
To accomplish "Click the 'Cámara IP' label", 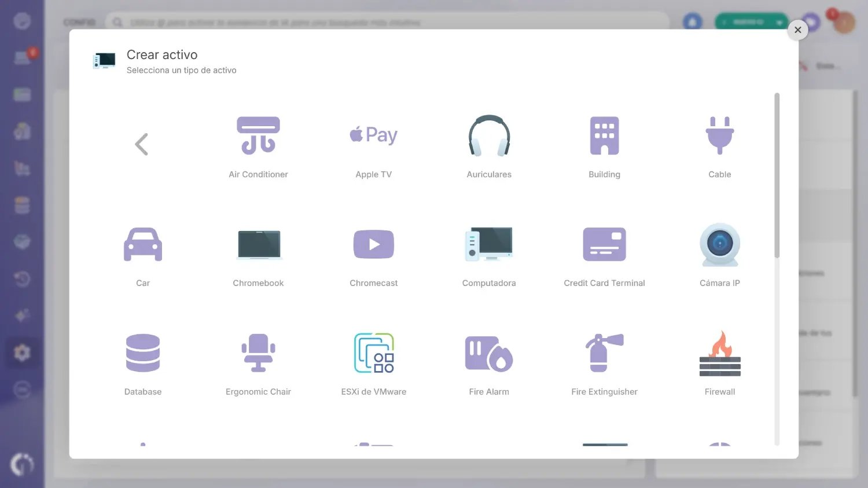I will [x=720, y=283].
